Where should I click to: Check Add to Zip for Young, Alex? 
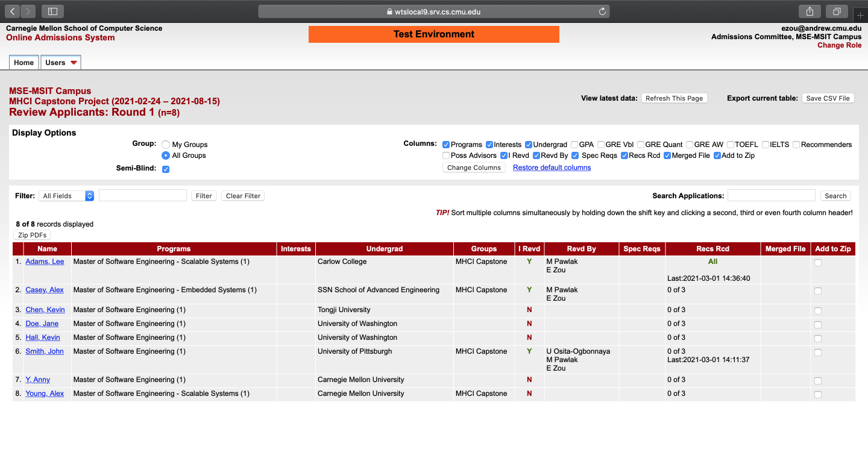click(817, 395)
